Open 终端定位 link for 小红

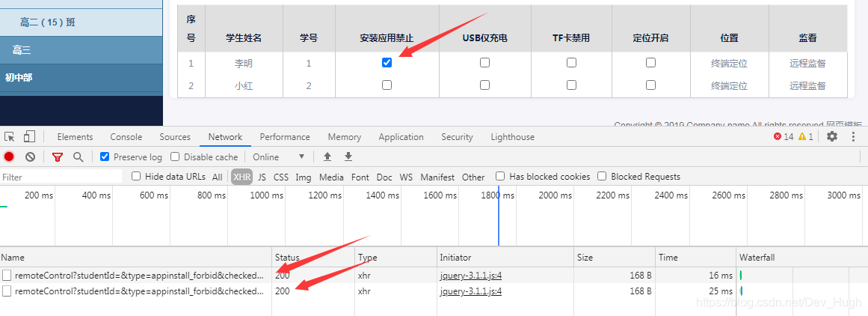[x=729, y=85]
